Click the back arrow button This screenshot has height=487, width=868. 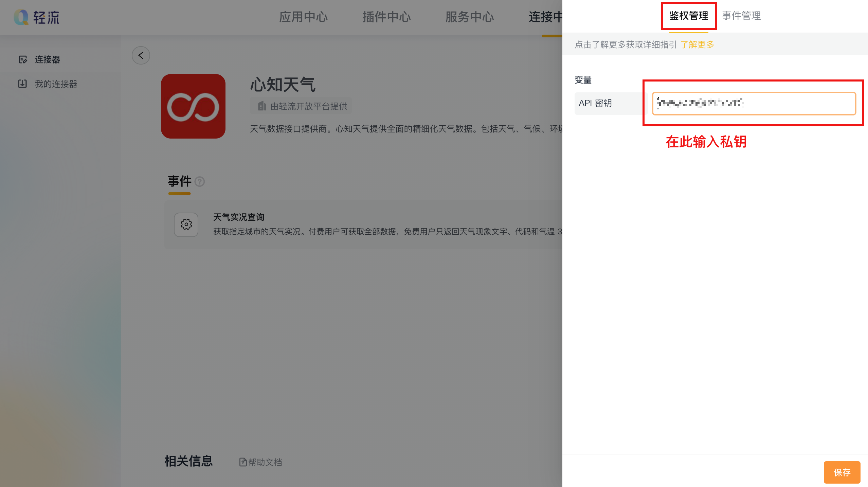[141, 55]
